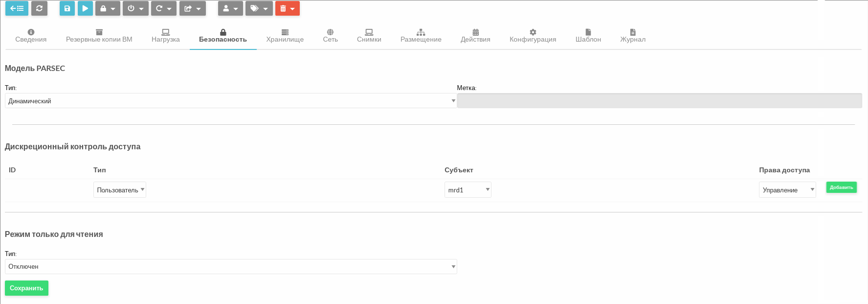
Task: Open the tags label menu button
Action: point(259,8)
